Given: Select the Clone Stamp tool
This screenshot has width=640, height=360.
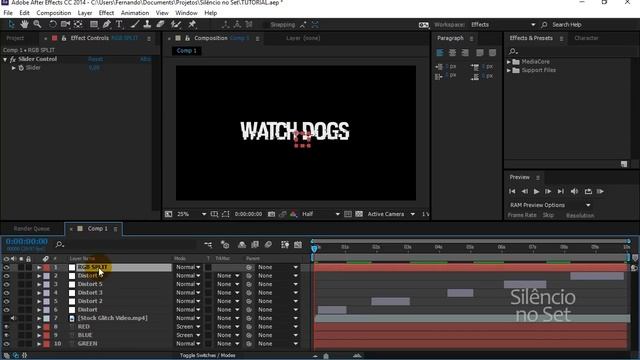Looking at the screenshot, I should pos(147,24).
